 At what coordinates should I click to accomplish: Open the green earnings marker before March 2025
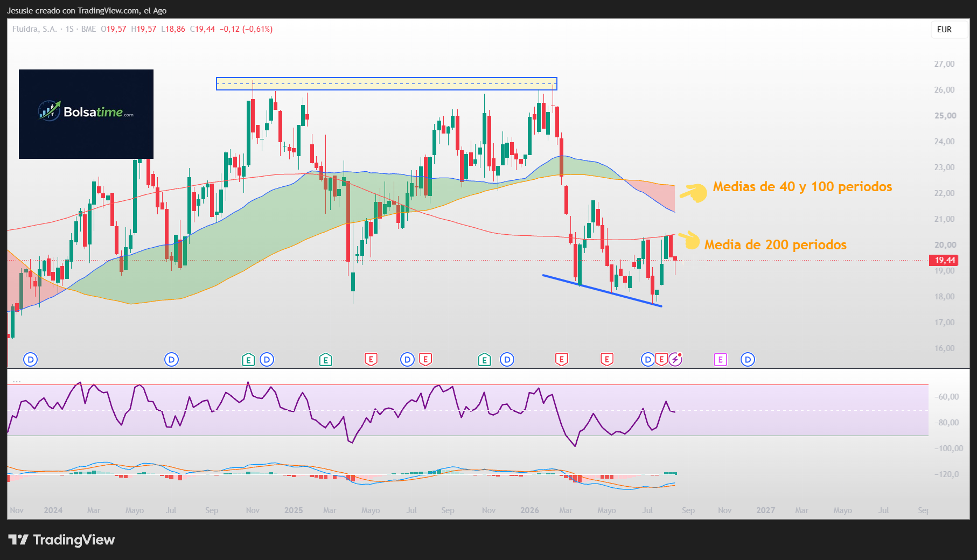(325, 360)
